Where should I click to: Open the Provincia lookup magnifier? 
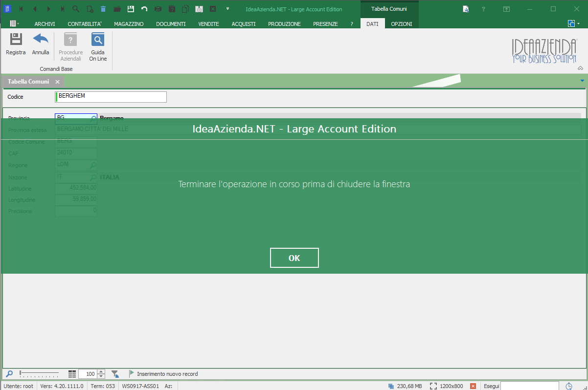tap(93, 118)
